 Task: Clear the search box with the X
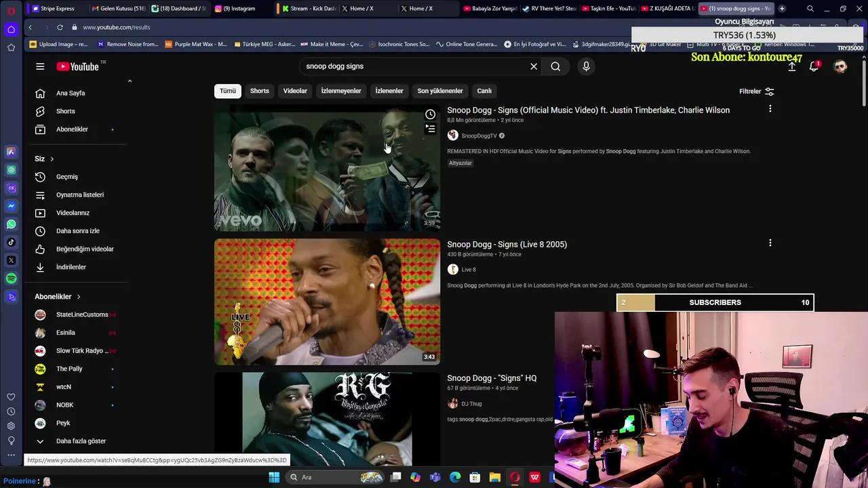point(534,66)
